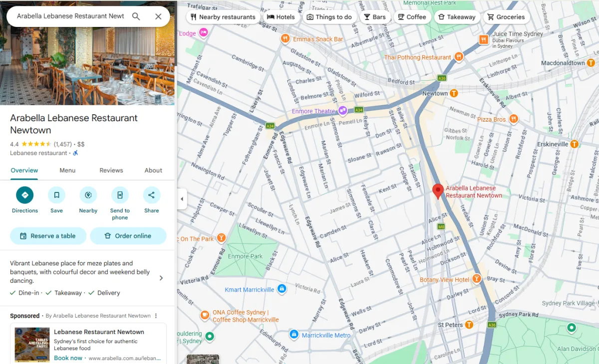Share this restaurant location
Image resolution: width=599 pixels, height=364 pixels.
point(152,195)
